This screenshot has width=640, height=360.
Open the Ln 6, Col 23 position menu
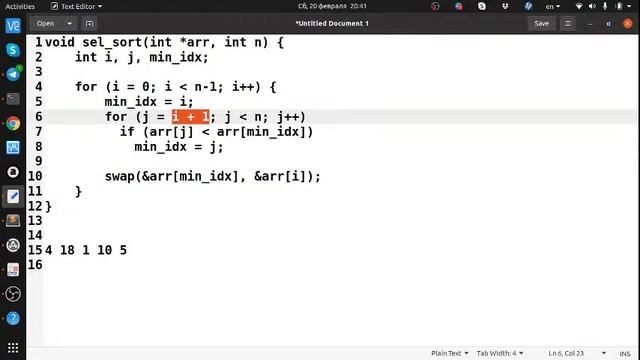click(576, 353)
